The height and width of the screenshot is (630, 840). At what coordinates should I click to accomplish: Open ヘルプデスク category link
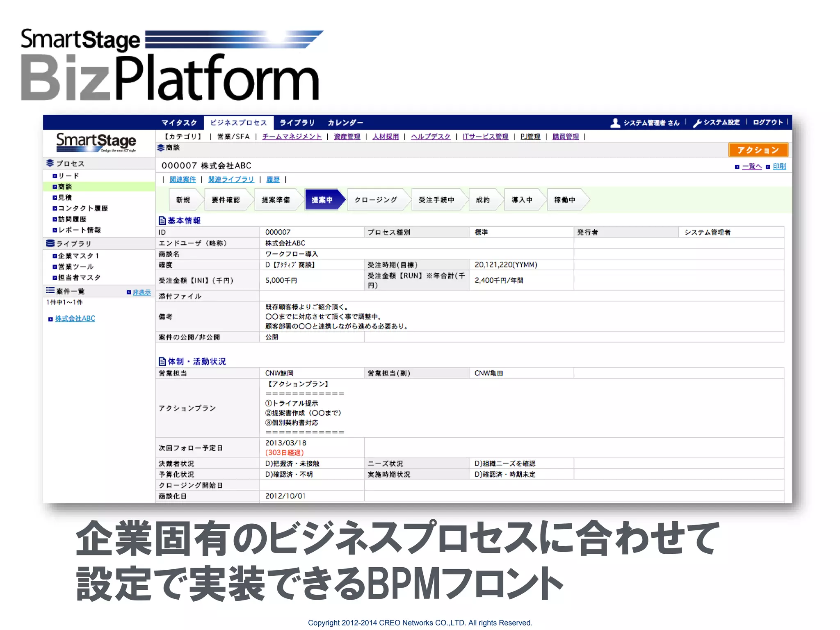tap(430, 137)
